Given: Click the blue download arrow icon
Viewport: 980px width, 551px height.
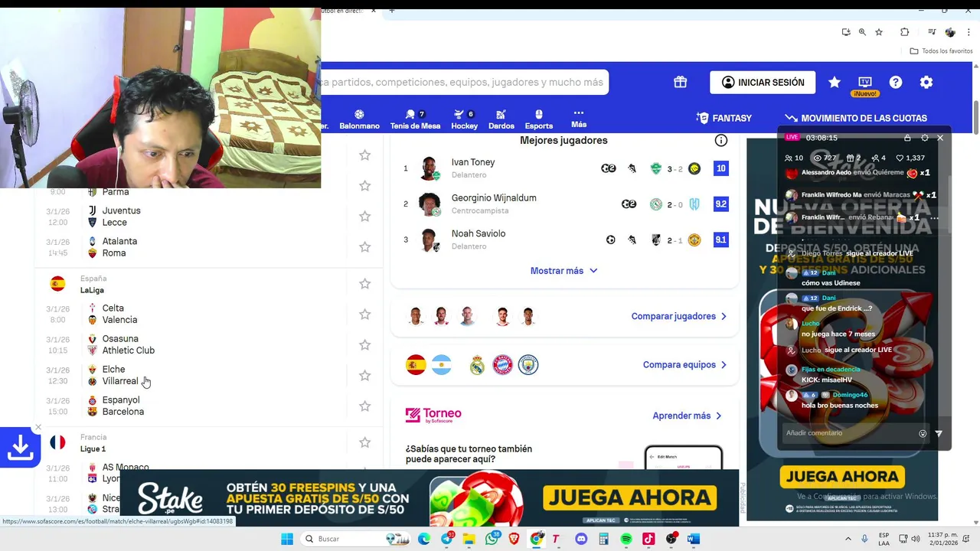Looking at the screenshot, I should click(x=21, y=447).
